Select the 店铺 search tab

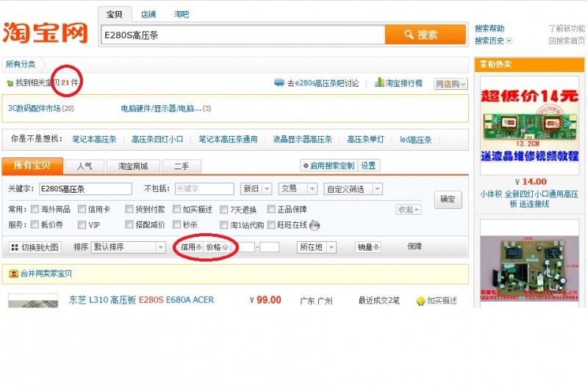(148, 14)
